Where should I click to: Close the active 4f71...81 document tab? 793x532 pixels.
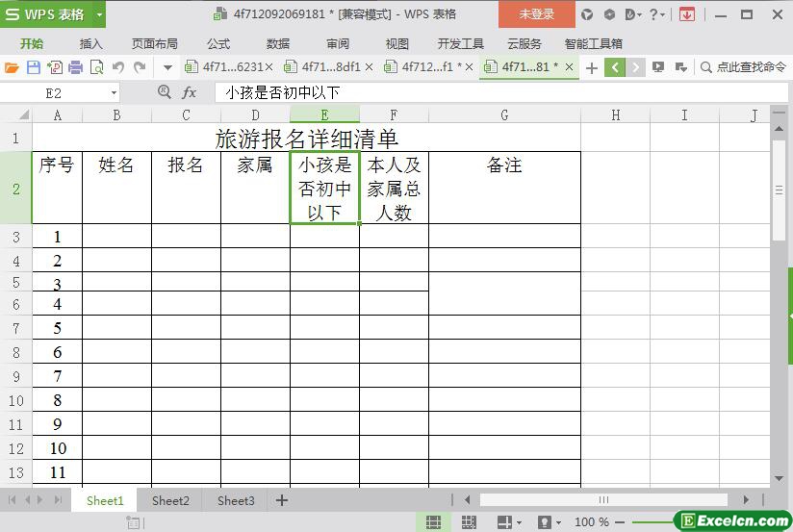pyautogui.click(x=569, y=67)
